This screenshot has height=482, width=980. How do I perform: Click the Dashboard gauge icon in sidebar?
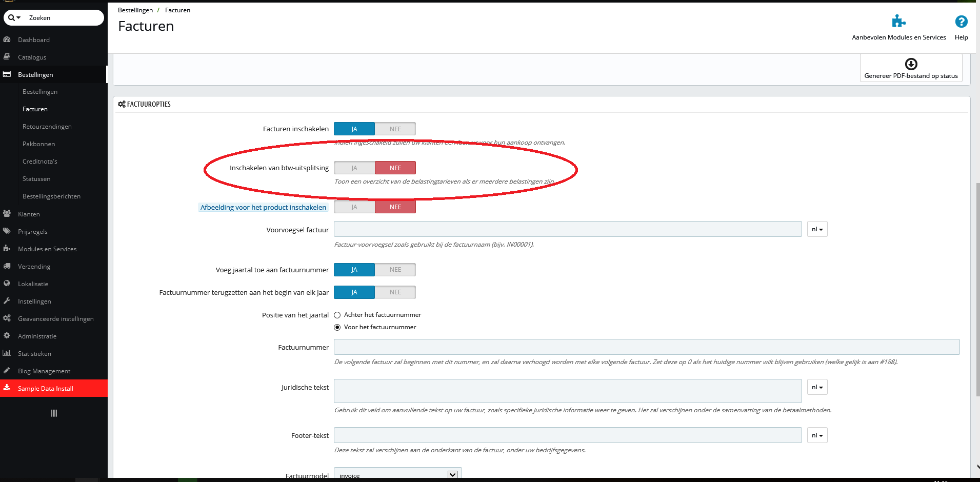pyautogui.click(x=7, y=39)
